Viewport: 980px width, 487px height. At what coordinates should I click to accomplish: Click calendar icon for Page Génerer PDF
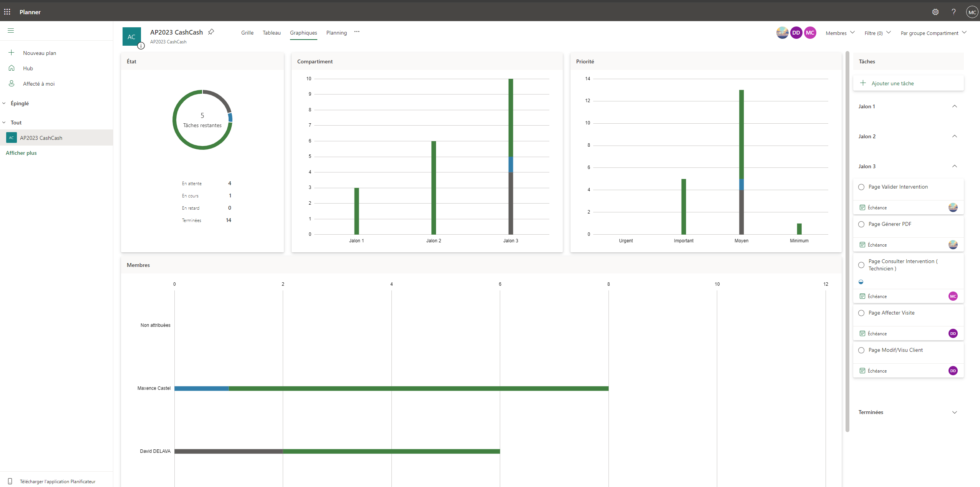(x=862, y=245)
